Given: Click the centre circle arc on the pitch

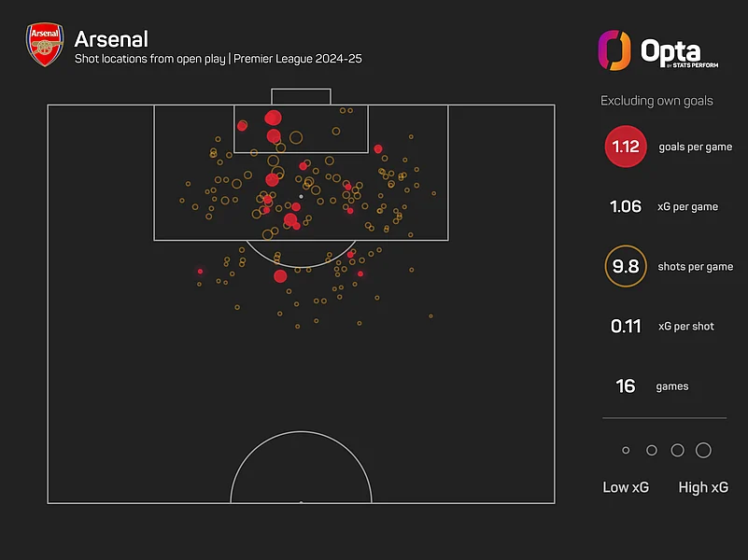Looking at the screenshot, I should (x=301, y=432).
